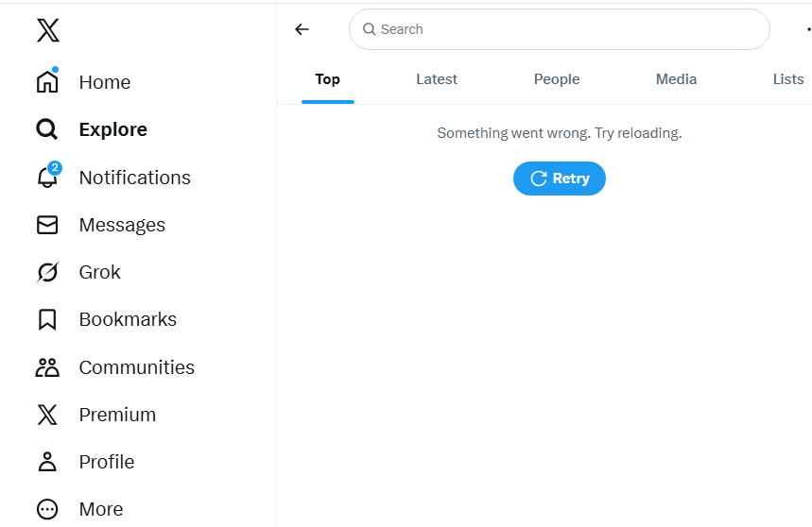Switch to the Latest tab

tap(437, 79)
